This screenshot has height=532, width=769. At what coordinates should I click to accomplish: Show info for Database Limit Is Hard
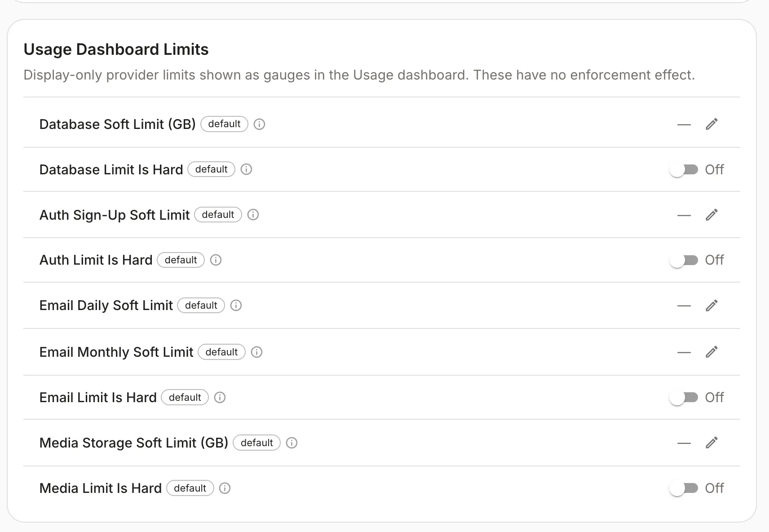(x=246, y=169)
